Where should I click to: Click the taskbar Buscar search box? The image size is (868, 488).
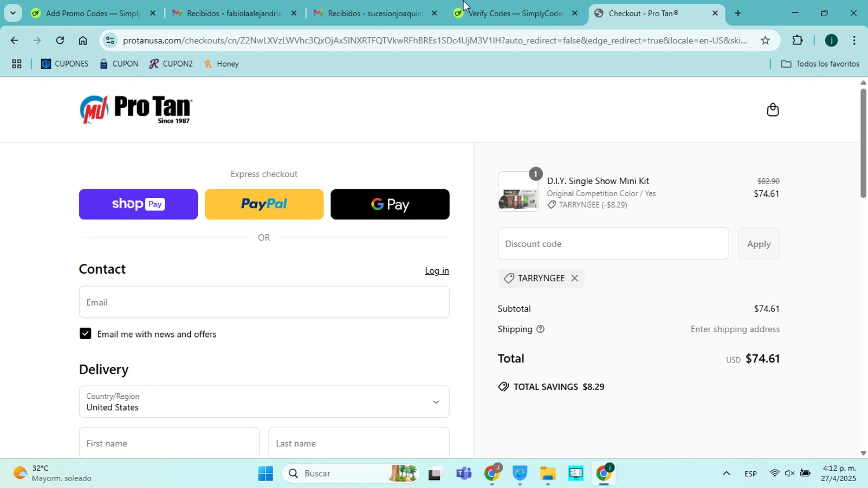coord(351,474)
